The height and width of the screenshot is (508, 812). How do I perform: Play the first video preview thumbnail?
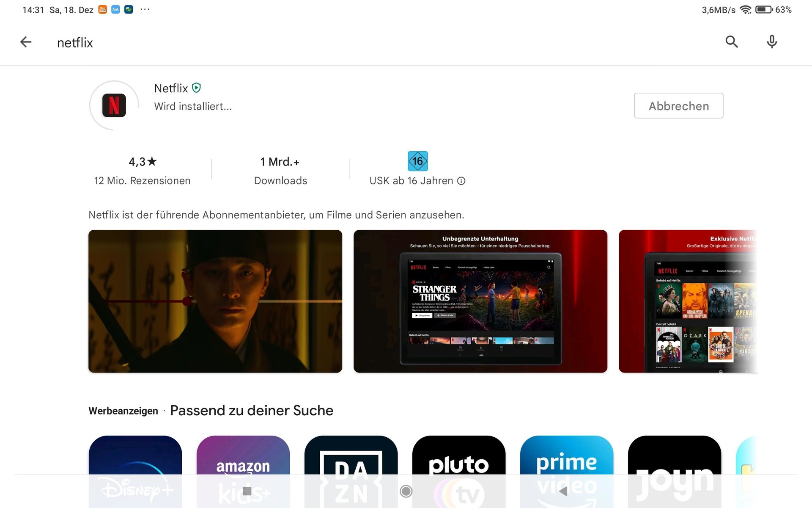coord(215,301)
